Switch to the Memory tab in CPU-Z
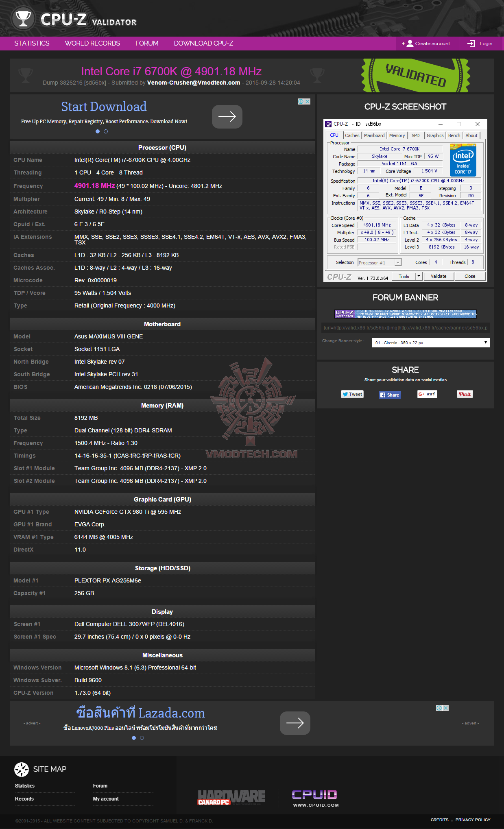Viewport: 504px width, 829px height. click(397, 135)
